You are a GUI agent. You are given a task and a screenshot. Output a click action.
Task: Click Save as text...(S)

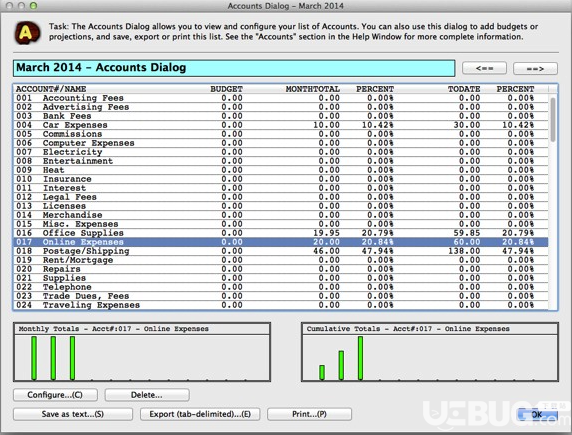(x=73, y=414)
